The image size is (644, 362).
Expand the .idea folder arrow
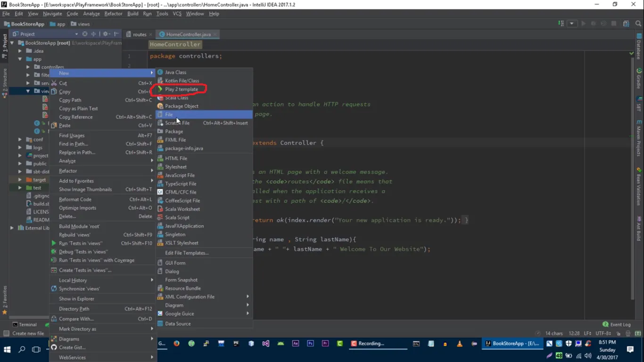point(20,51)
